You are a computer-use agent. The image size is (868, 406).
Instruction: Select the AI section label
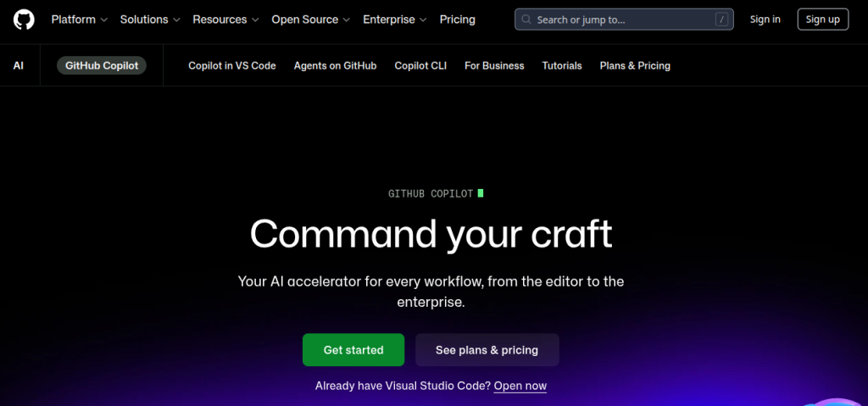point(19,65)
